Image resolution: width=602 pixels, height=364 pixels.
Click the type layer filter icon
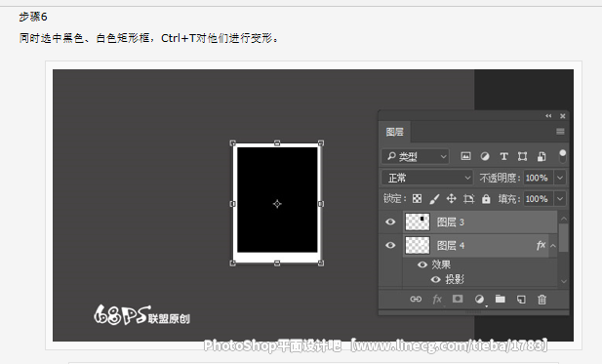coord(503,156)
